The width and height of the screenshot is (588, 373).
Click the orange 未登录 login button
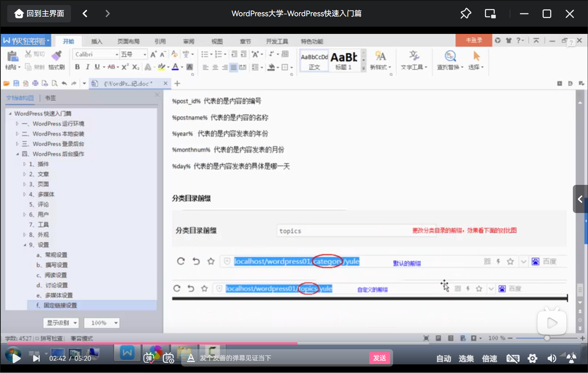[x=474, y=40]
